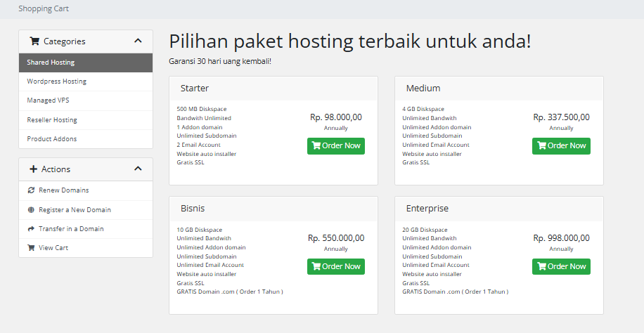644x333 pixels.
Task: Click the Shopping Cart breadcrumb text
Action: pos(44,9)
